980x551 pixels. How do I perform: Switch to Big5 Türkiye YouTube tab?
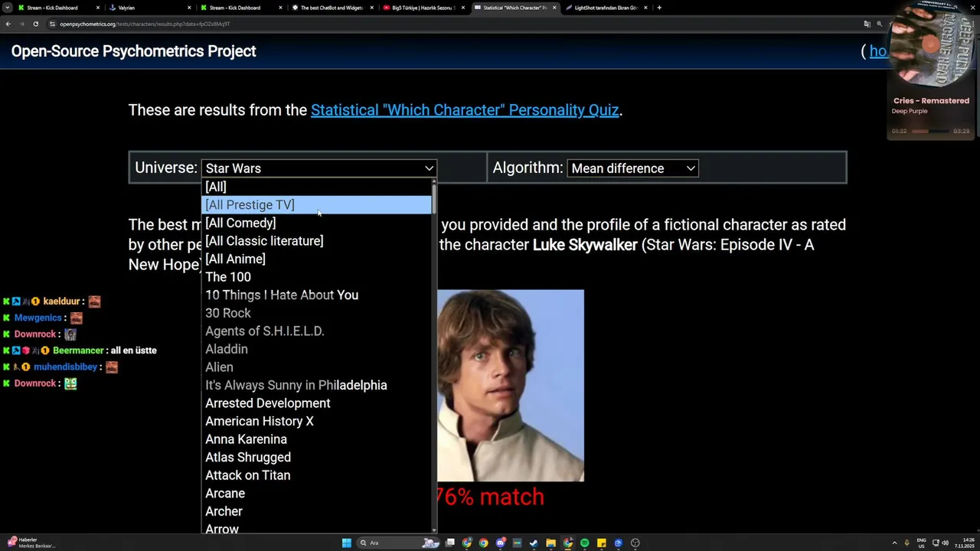click(x=423, y=8)
